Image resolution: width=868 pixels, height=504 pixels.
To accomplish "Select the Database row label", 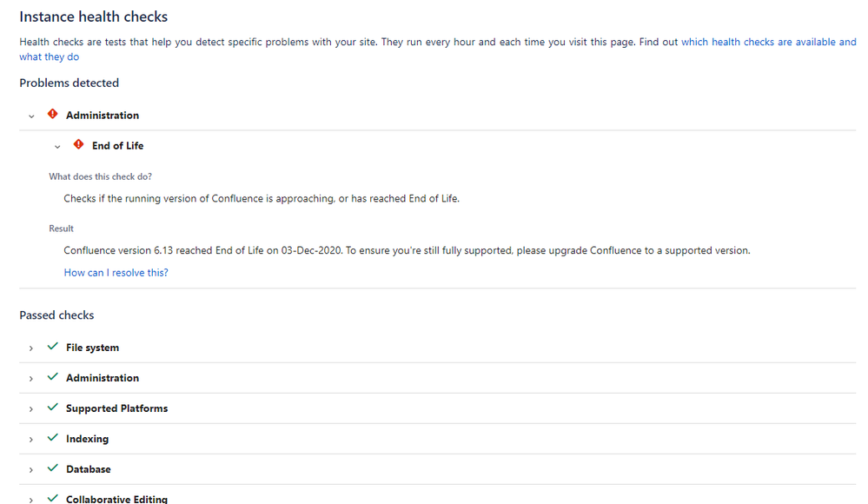I will [x=89, y=469].
